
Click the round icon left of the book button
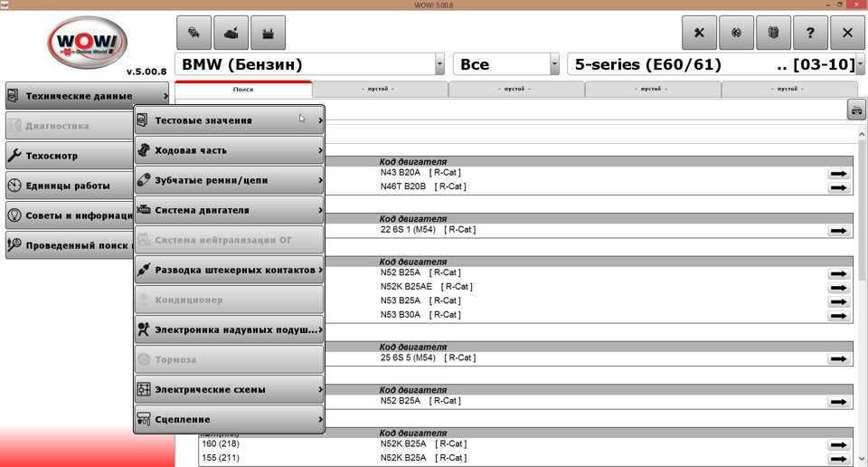tap(736, 33)
